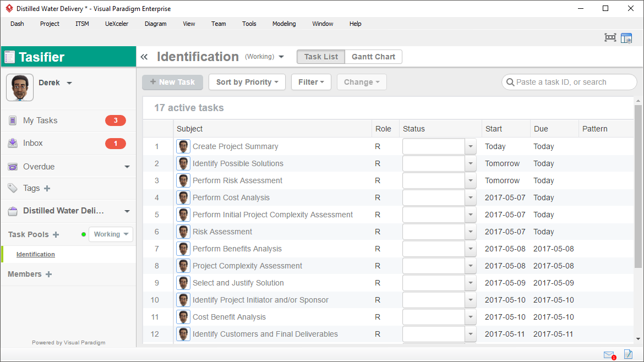Open Derek user dropdown arrow
Screen dimensions: 644x362
[69, 83]
